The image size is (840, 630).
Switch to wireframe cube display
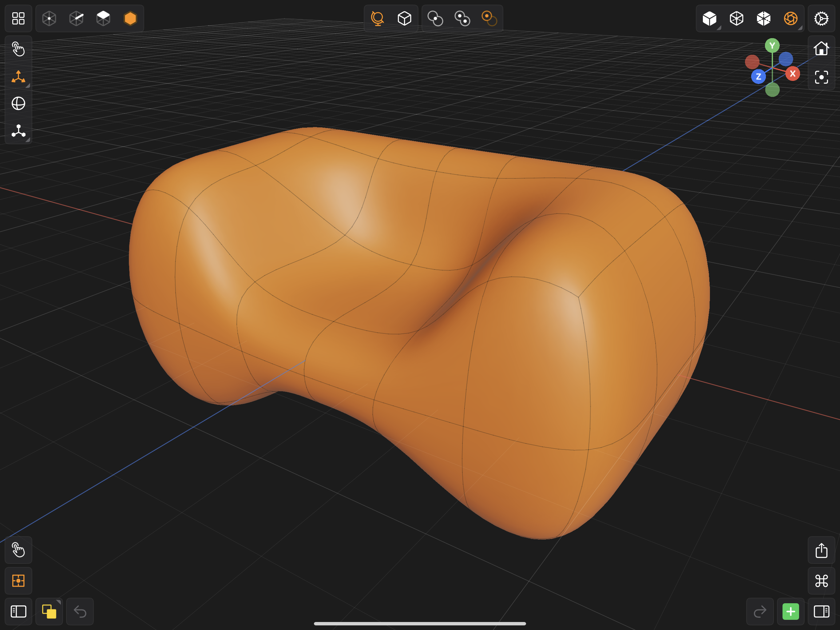click(736, 18)
